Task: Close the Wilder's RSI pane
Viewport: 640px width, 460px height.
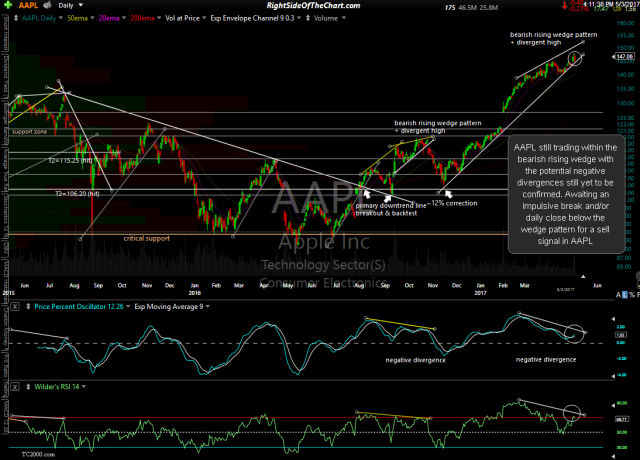Action: point(15,386)
